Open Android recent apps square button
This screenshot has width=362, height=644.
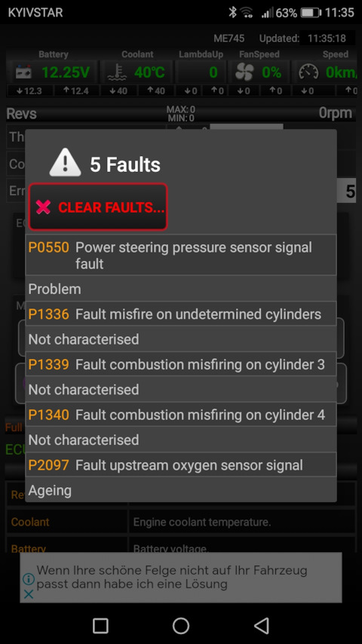pyautogui.click(x=100, y=626)
